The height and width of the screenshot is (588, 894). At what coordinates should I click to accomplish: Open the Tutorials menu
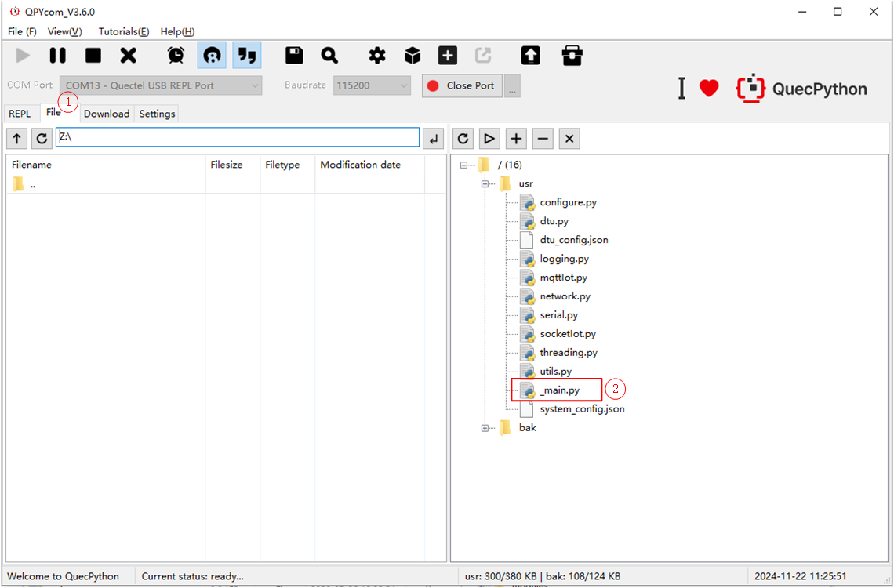point(123,31)
